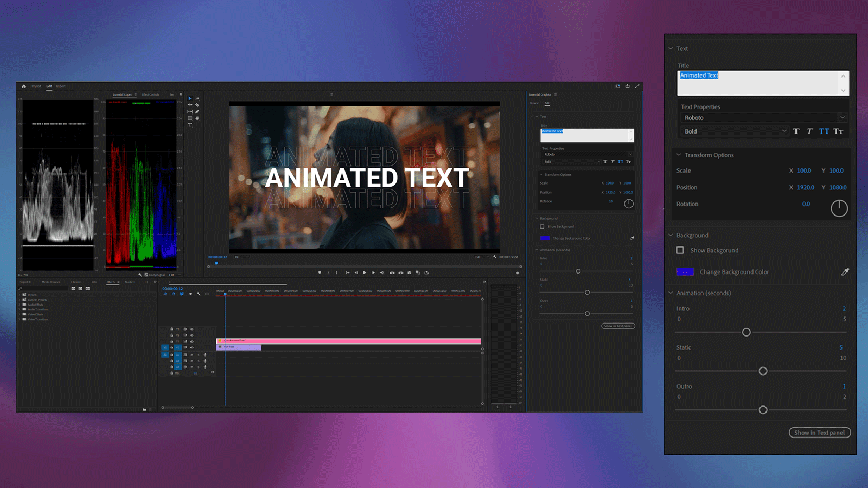868x488 pixels.
Task: Click the blue background color swatch in enlarged panel
Action: 685,272
